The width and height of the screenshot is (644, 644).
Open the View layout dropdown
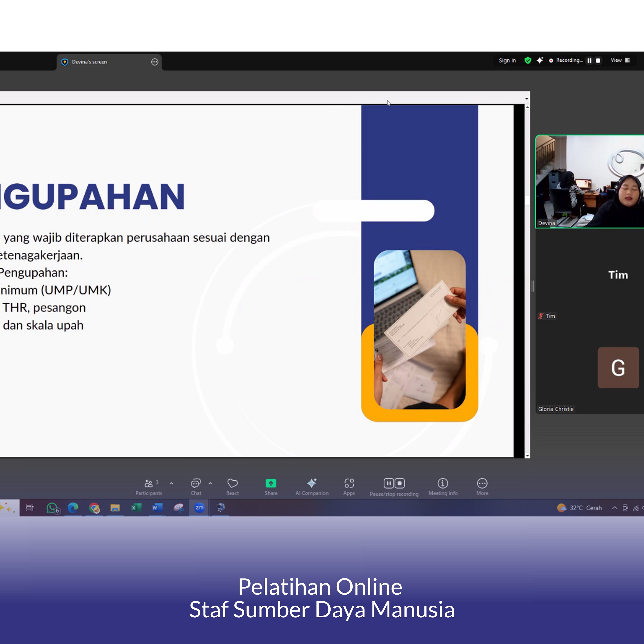620,60
